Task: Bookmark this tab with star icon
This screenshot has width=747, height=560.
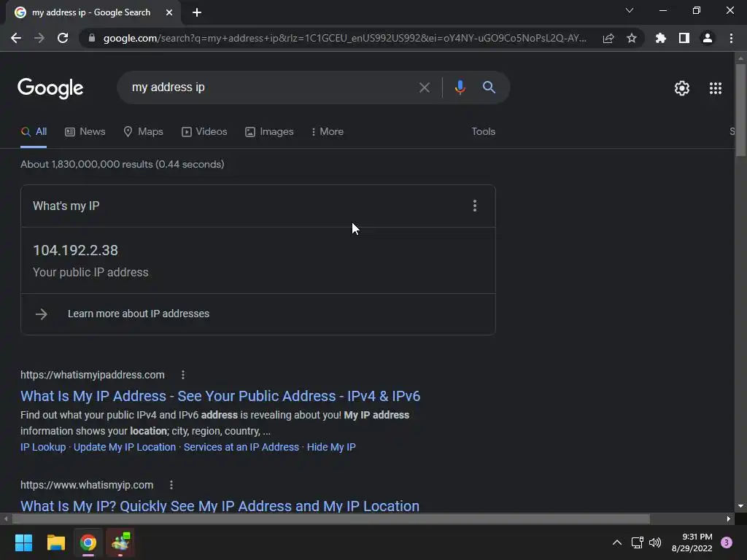Action: coord(632,38)
